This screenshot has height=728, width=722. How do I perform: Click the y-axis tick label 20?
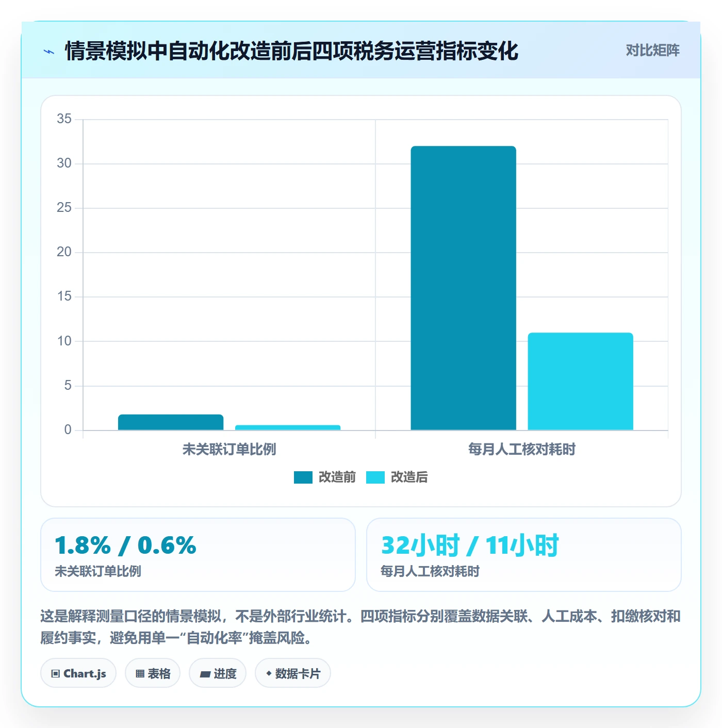(64, 252)
